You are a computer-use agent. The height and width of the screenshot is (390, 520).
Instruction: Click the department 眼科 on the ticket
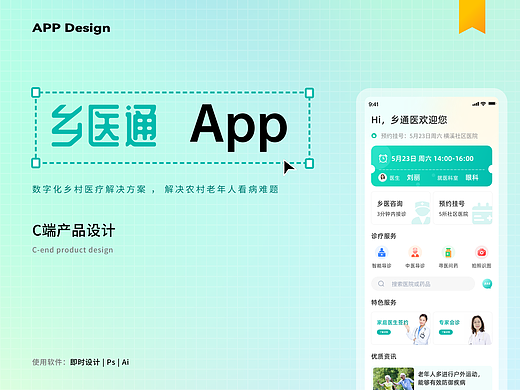(x=472, y=177)
